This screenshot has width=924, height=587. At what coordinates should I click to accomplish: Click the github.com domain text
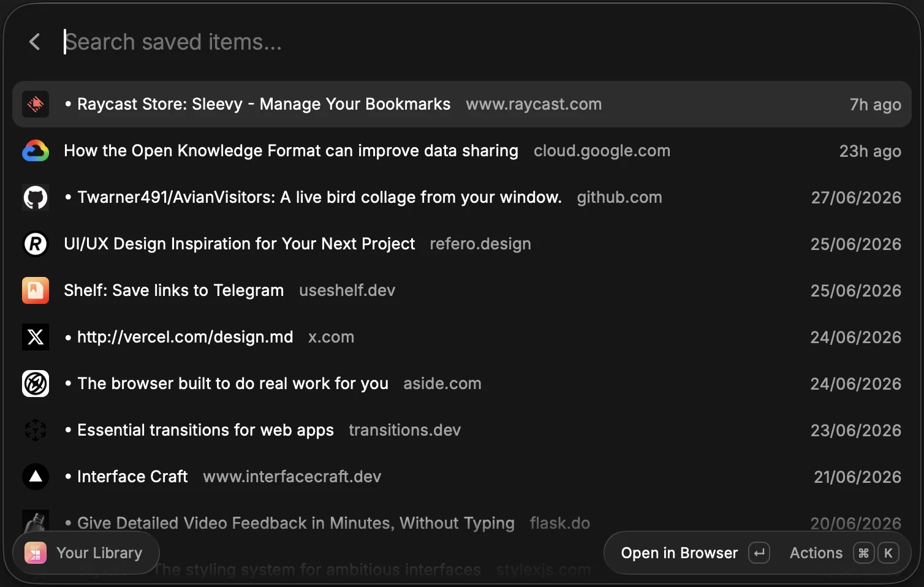pyautogui.click(x=619, y=197)
